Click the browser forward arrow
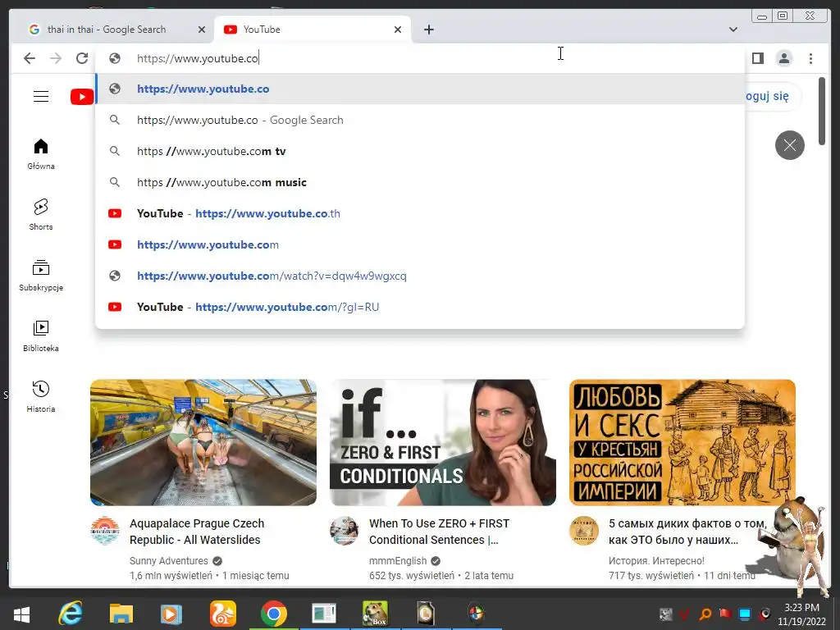Viewport: 840px width, 630px height. [56, 58]
